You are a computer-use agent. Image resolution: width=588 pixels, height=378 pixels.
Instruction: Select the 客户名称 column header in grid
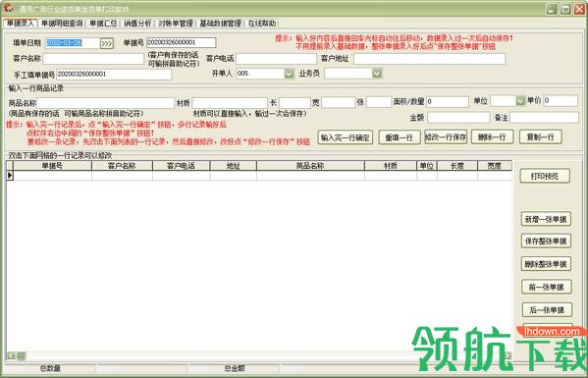click(123, 166)
